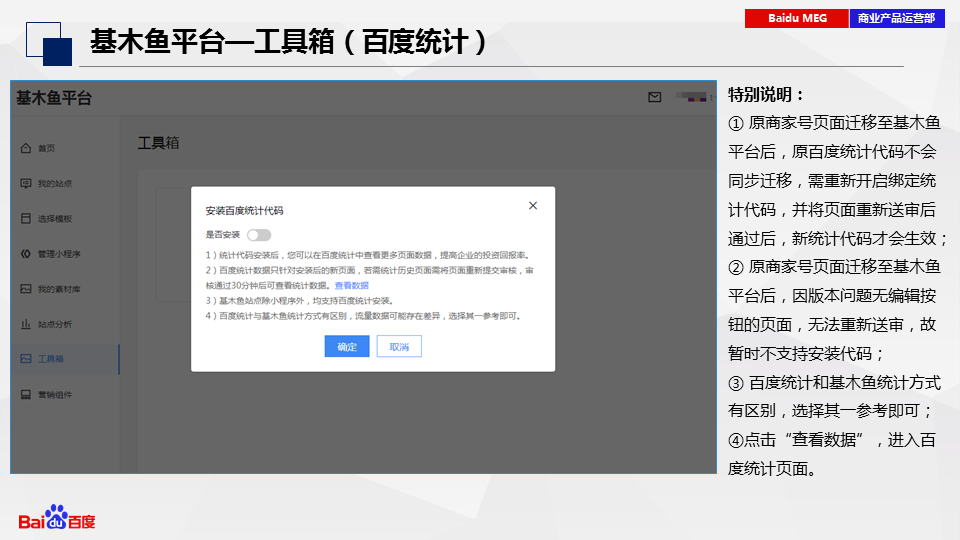Image resolution: width=960 pixels, height=540 pixels.
Task: Click the Baidu MEG red badge
Action: 797,18
